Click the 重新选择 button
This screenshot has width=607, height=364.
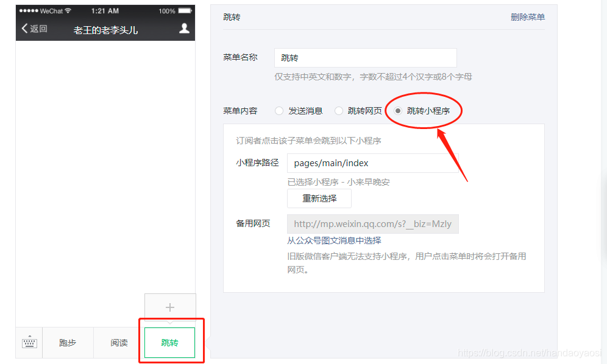(x=319, y=198)
